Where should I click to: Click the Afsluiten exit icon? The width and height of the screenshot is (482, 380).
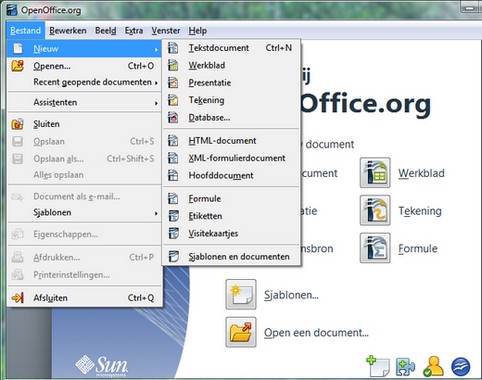[18, 298]
